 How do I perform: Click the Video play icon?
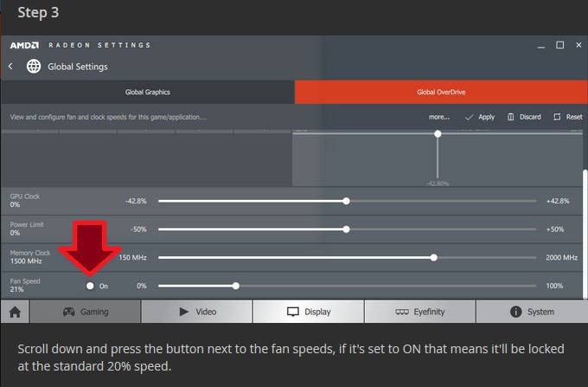click(x=183, y=312)
